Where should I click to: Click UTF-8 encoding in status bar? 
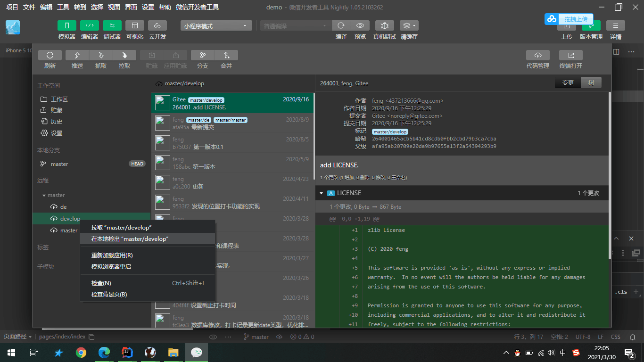(x=583, y=337)
